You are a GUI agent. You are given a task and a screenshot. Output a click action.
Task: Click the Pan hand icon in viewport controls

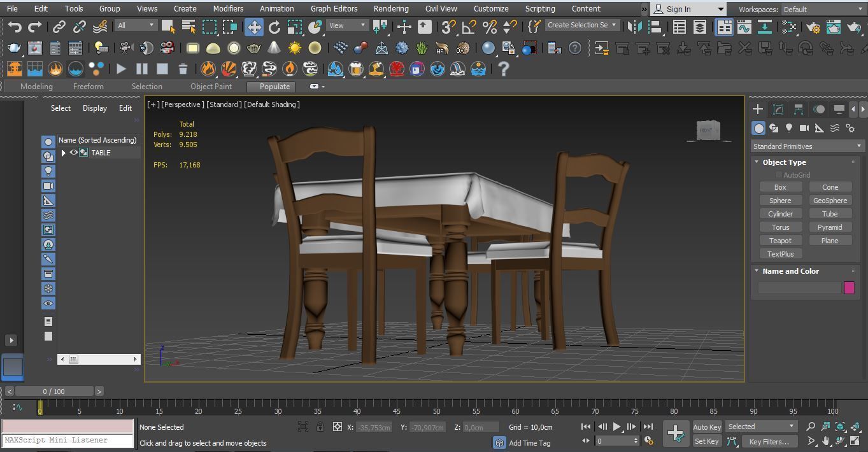coord(826,441)
